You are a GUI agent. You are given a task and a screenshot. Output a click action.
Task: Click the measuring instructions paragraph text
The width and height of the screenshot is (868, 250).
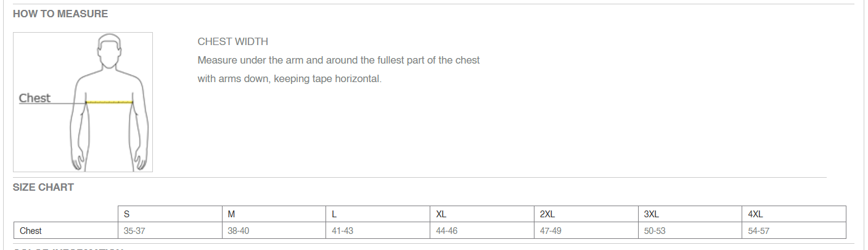point(338,70)
